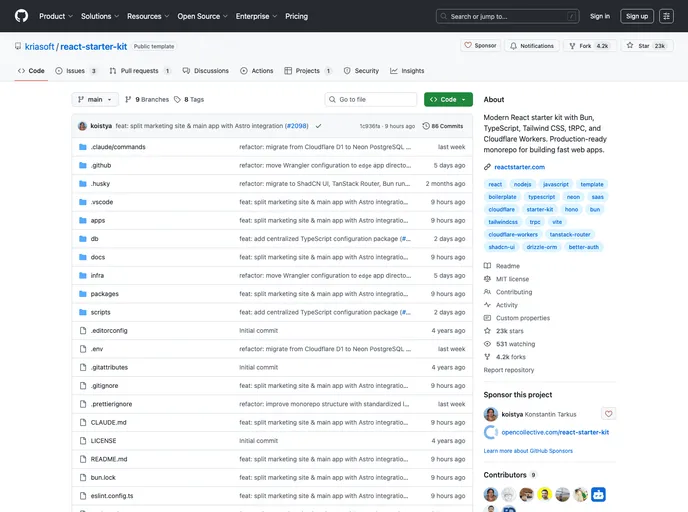Viewport: 688px width, 512px height.
Task: Click the file icon beside .editorconfig
Action: (x=82, y=331)
